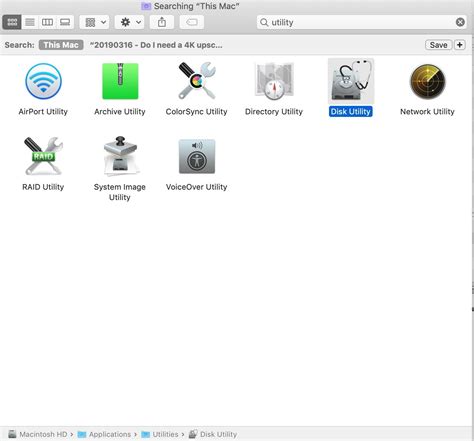474x441 pixels.
Task: Click the VoiceOver Utility label text
Action: [x=197, y=187]
